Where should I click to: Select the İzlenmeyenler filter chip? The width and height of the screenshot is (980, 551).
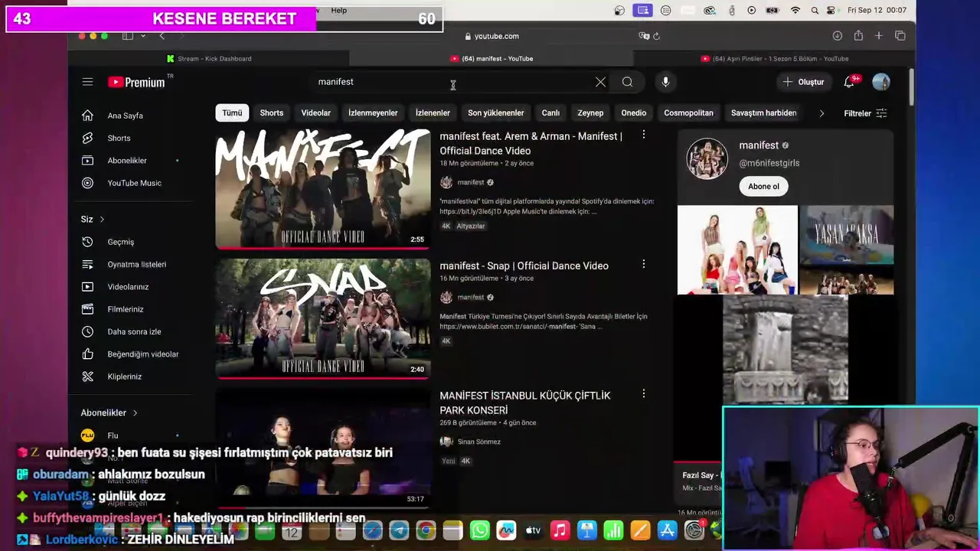click(373, 113)
